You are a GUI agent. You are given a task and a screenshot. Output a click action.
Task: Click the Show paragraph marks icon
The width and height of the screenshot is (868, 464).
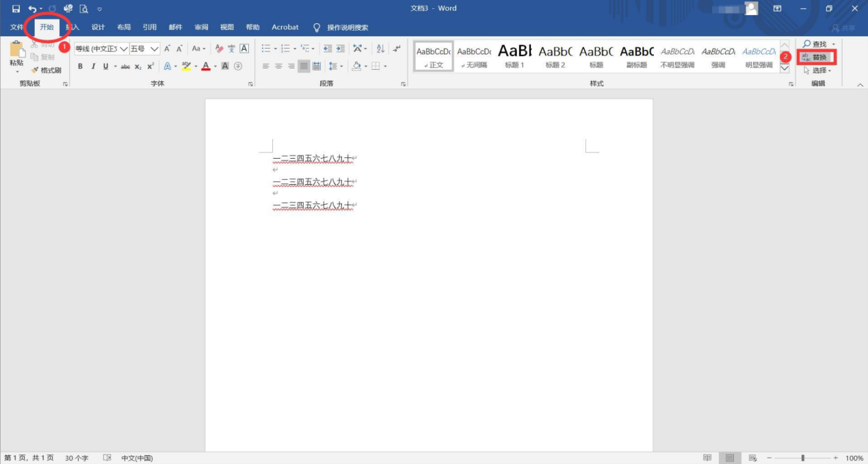pyautogui.click(x=397, y=49)
